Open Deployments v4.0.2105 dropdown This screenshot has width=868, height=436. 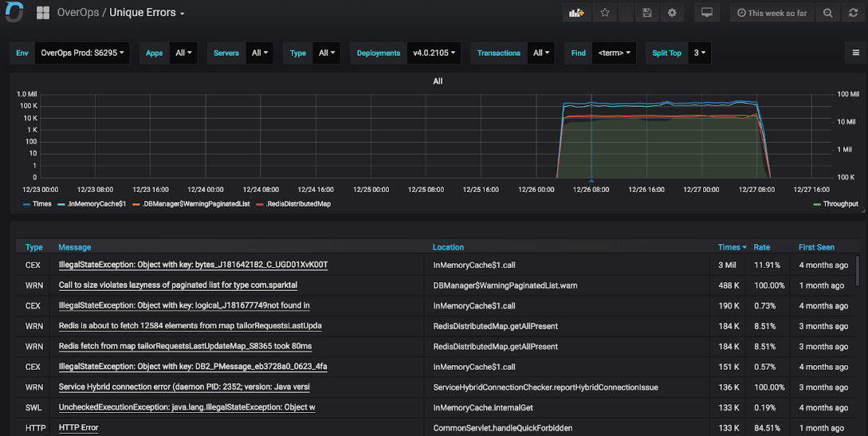pyautogui.click(x=434, y=53)
